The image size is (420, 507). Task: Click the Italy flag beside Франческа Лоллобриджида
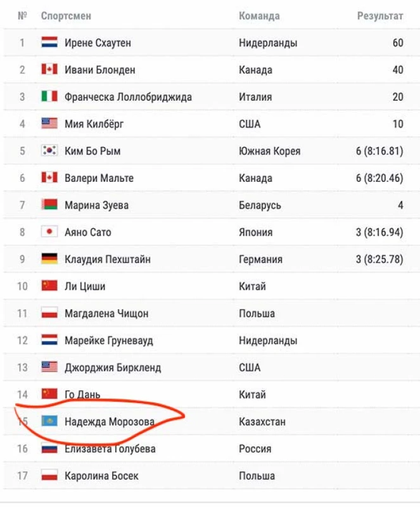tap(49, 97)
